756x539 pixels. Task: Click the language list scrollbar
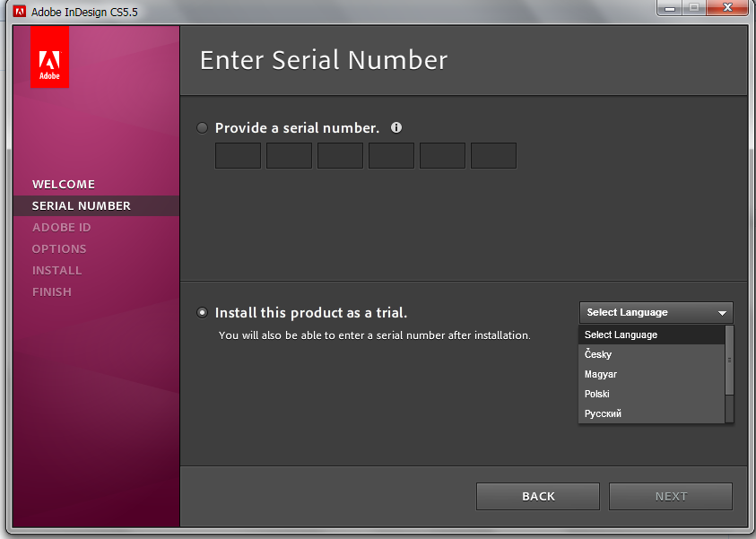[x=729, y=361]
